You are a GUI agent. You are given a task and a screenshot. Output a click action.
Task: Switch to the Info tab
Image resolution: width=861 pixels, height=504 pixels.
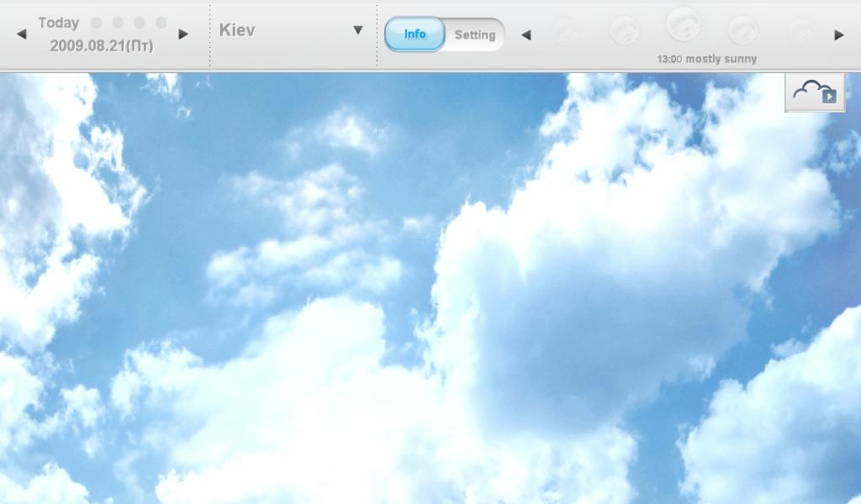click(x=415, y=34)
